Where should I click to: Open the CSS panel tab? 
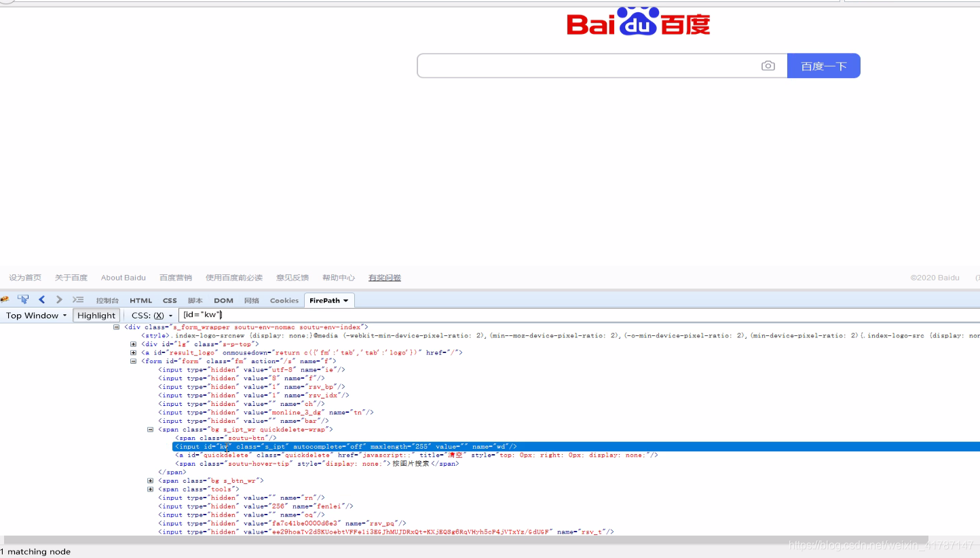tap(170, 301)
